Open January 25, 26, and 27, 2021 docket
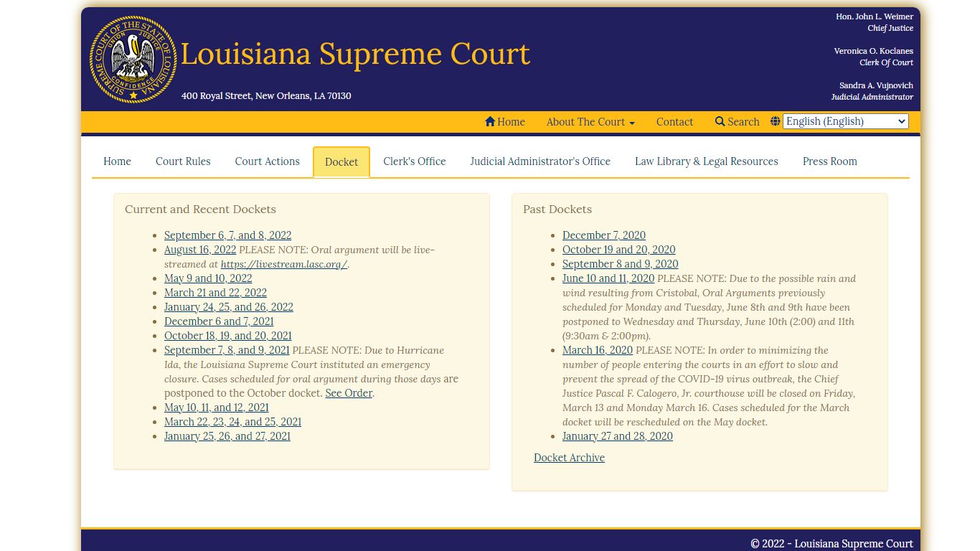Viewport: 980px width, 551px height. pyautogui.click(x=227, y=436)
